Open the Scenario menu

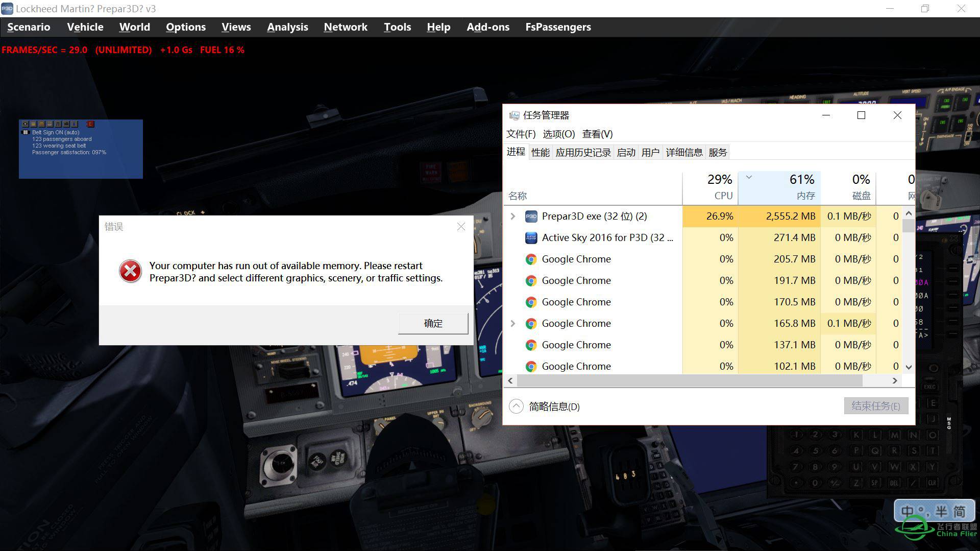pyautogui.click(x=29, y=27)
